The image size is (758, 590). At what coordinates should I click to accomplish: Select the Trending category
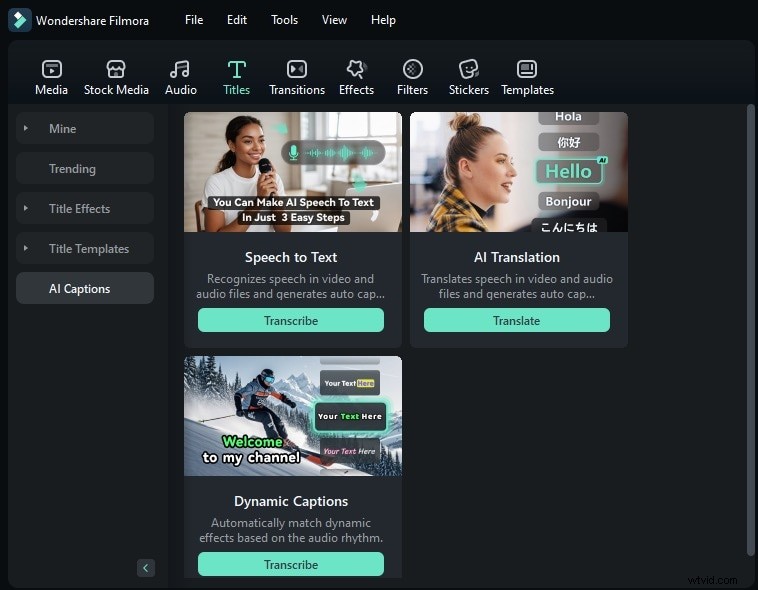[x=72, y=169]
